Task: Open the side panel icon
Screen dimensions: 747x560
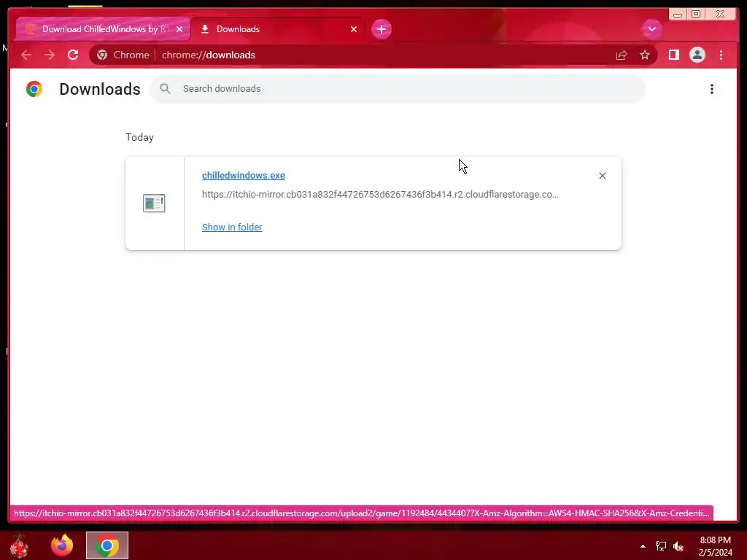Action: coord(673,55)
